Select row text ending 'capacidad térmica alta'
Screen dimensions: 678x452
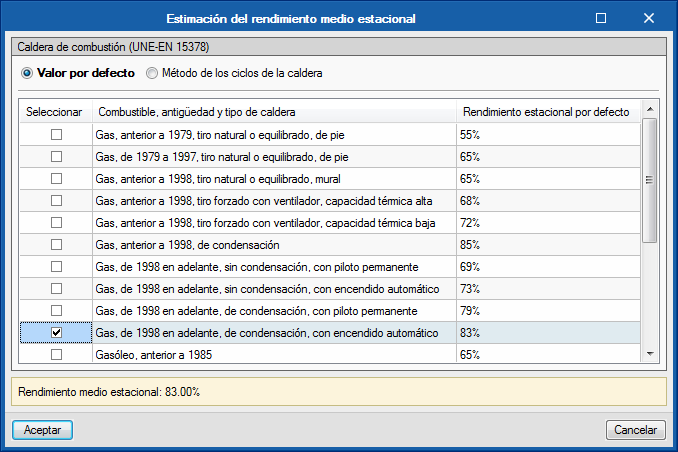tap(264, 201)
